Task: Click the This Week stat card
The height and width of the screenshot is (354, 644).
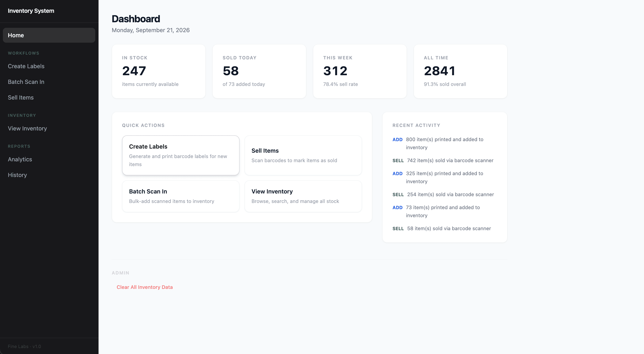Action: [x=360, y=72]
